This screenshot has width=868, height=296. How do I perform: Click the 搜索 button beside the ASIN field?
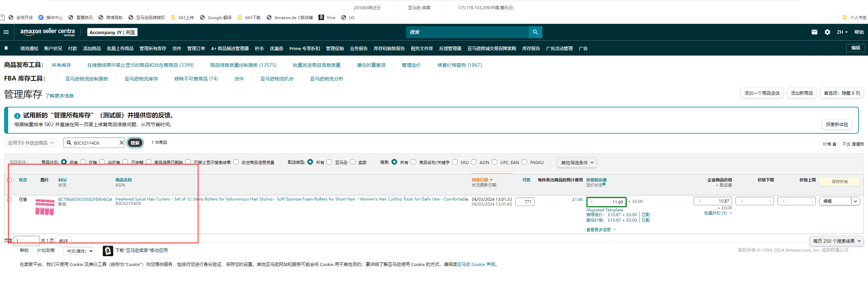(x=135, y=143)
